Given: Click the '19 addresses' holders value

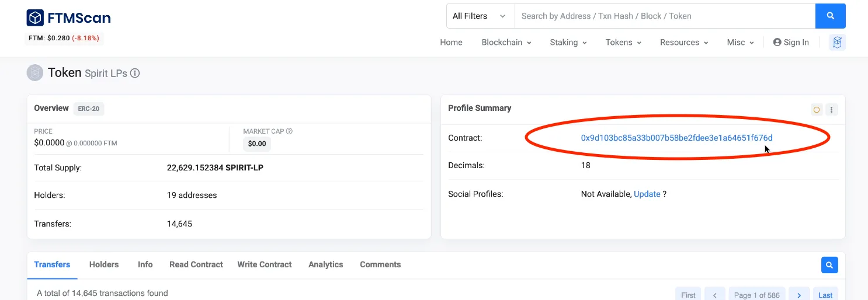Looking at the screenshot, I should [x=192, y=196].
